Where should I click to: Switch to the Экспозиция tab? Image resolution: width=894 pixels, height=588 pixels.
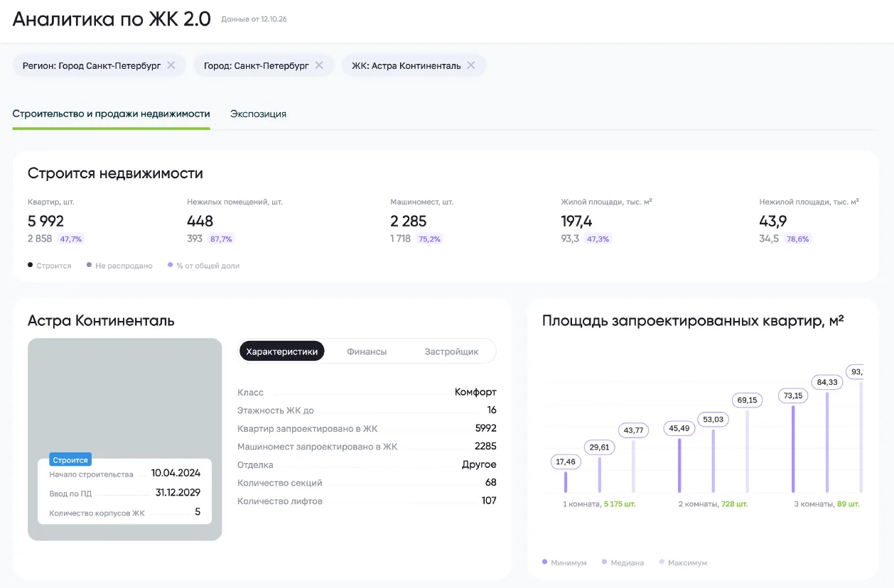click(258, 114)
